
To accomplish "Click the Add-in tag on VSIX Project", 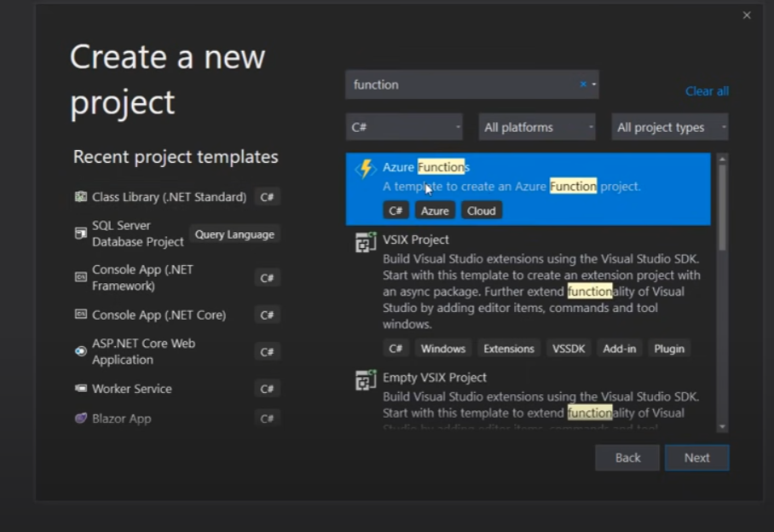I will click(619, 349).
